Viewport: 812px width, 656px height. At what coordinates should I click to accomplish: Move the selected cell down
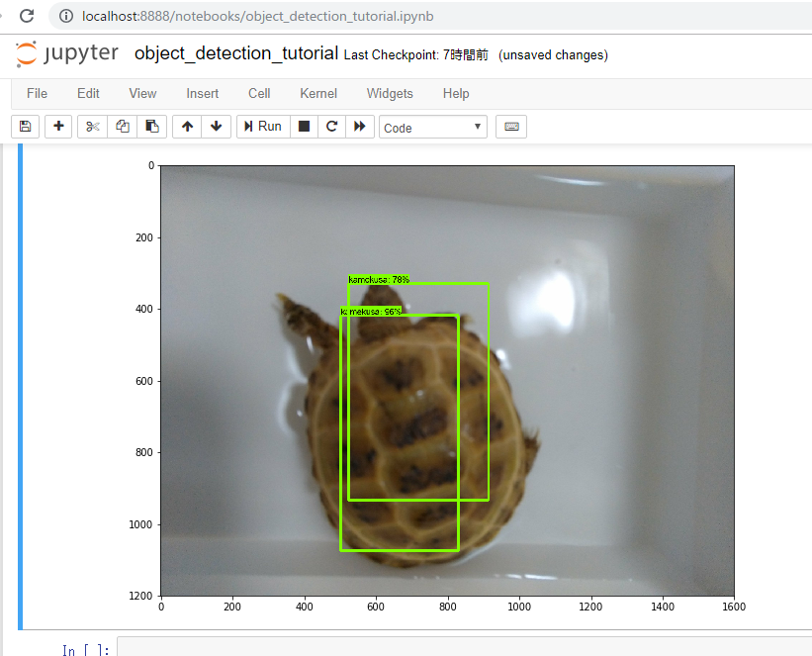217,127
